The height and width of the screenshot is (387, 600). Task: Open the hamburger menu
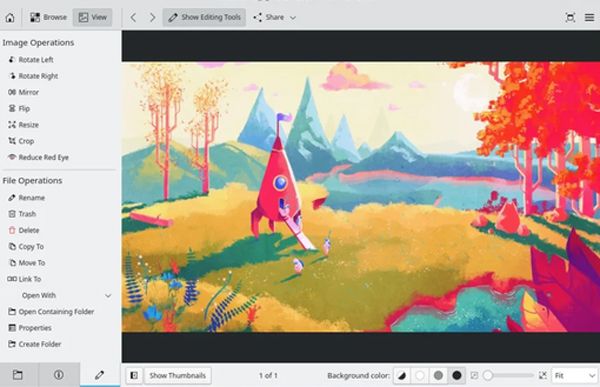[589, 18]
